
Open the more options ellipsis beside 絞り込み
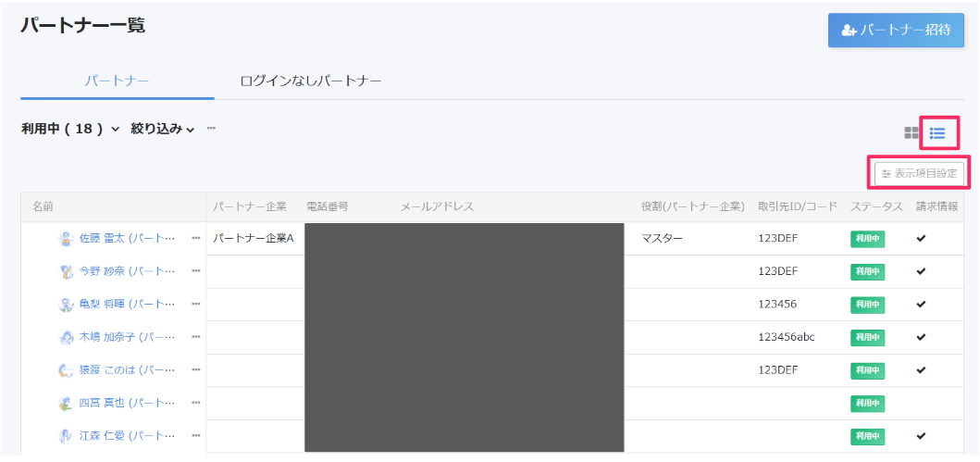pos(211,128)
